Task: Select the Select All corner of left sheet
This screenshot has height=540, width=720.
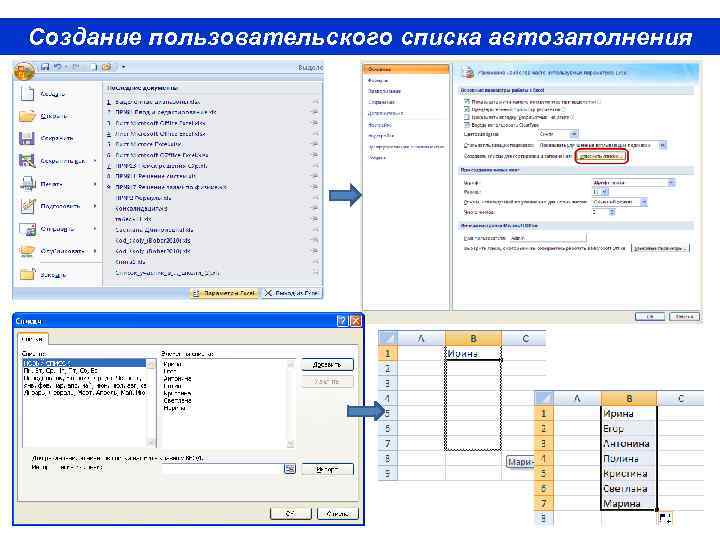Action: coord(388,339)
